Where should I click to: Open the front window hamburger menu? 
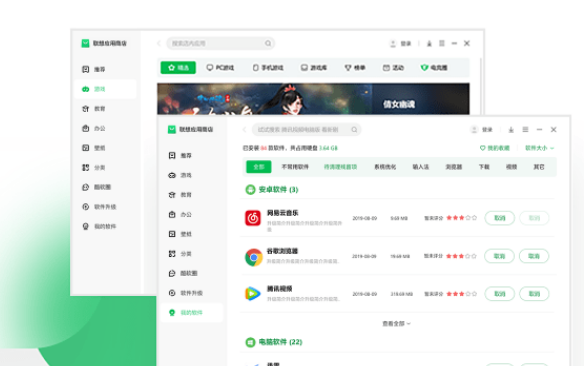525,129
